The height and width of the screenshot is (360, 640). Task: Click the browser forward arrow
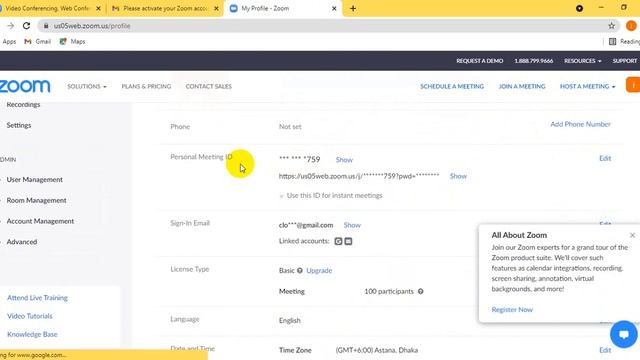11,26
